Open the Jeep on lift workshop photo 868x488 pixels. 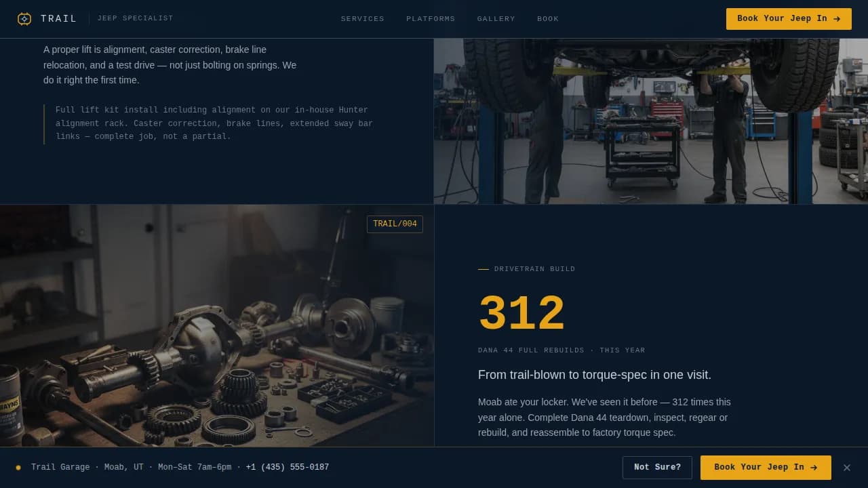click(x=651, y=121)
